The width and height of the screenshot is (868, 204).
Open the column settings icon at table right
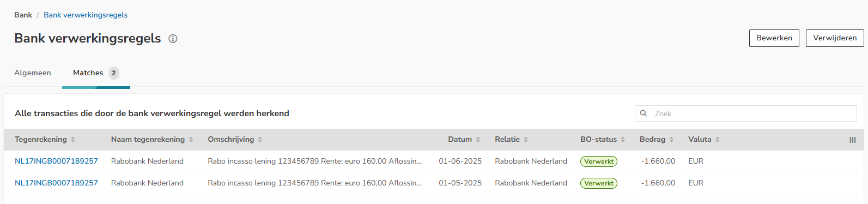[853, 140]
